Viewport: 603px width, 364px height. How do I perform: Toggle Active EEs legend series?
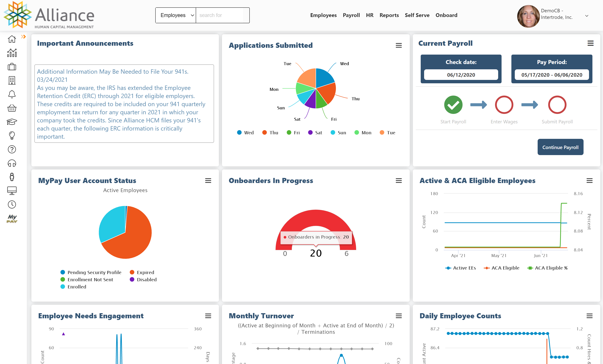tap(460, 268)
